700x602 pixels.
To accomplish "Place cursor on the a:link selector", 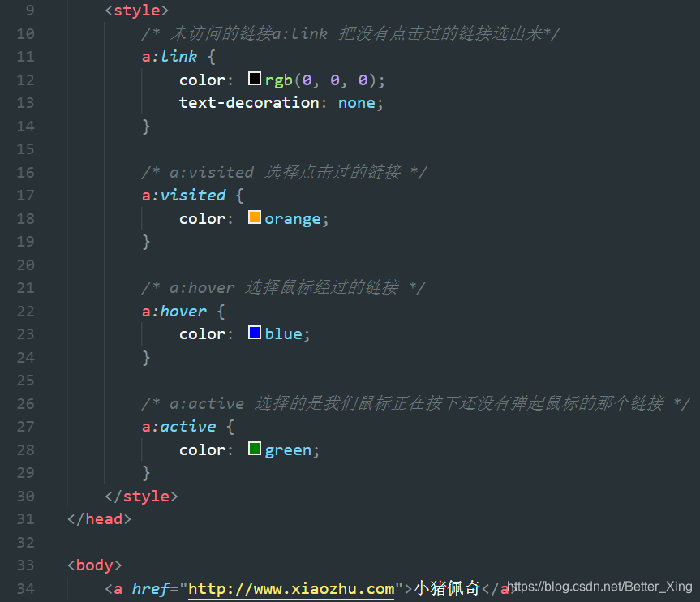I will tap(170, 57).
